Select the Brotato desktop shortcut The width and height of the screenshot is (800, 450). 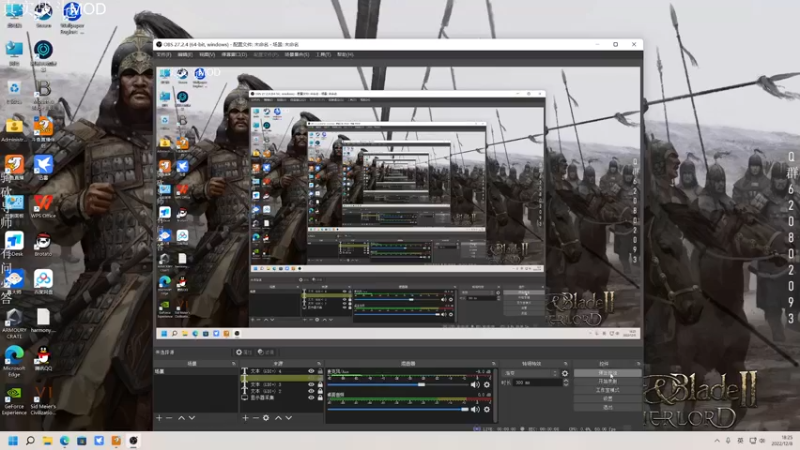(x=43, y=244)
